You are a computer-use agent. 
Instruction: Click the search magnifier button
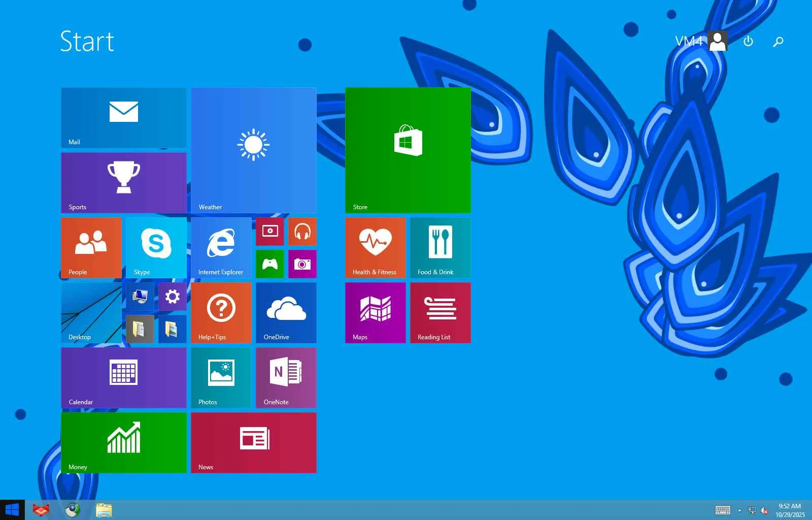(778, 41)
